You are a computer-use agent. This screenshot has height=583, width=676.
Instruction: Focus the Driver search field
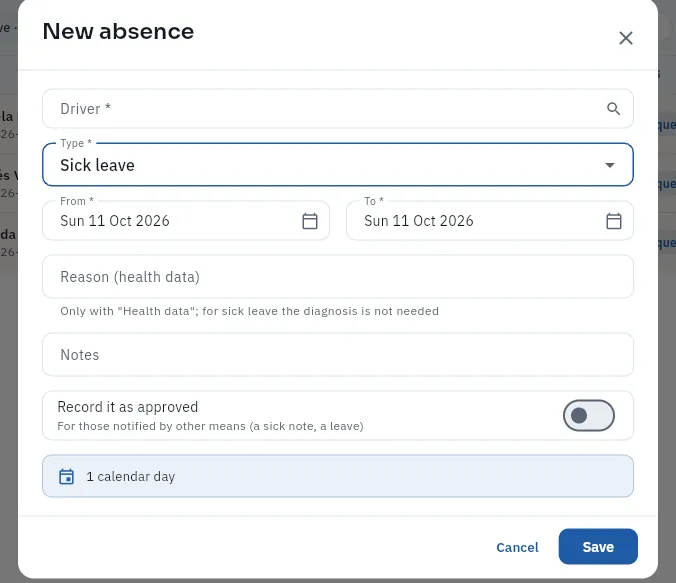pyautogui.click(x=338, y=109)
